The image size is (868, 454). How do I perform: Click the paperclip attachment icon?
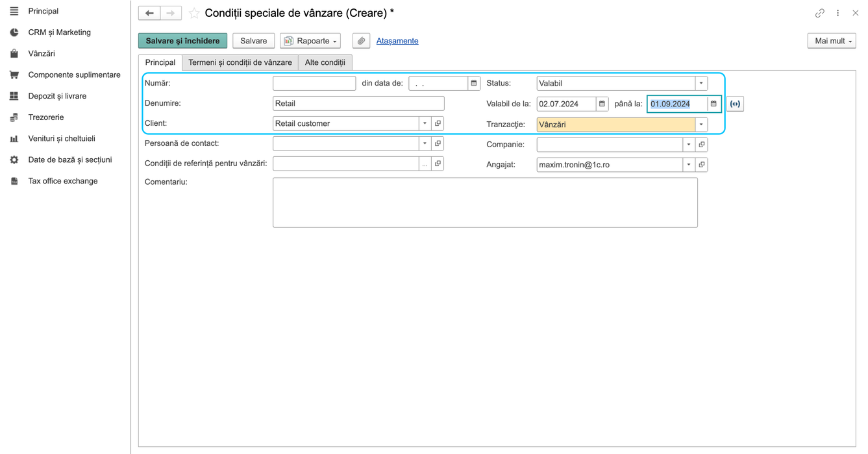point(362,41)
